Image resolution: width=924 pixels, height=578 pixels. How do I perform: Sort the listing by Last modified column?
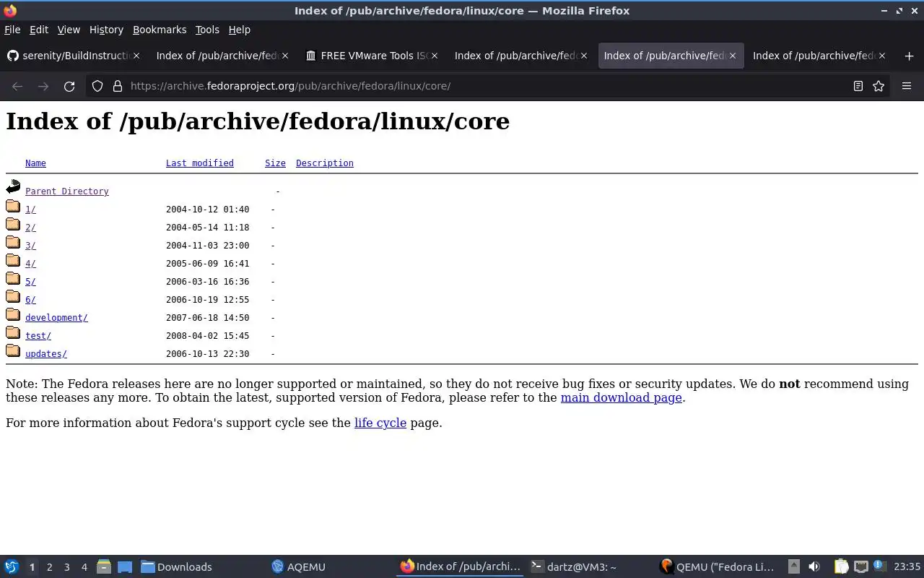200,163
